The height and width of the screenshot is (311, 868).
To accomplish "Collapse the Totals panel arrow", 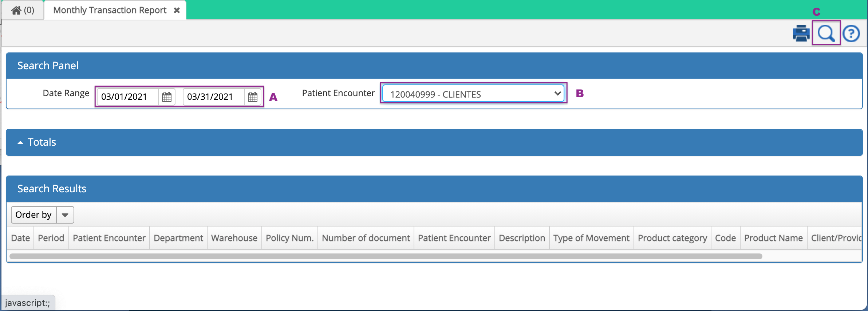I will 20,142.
